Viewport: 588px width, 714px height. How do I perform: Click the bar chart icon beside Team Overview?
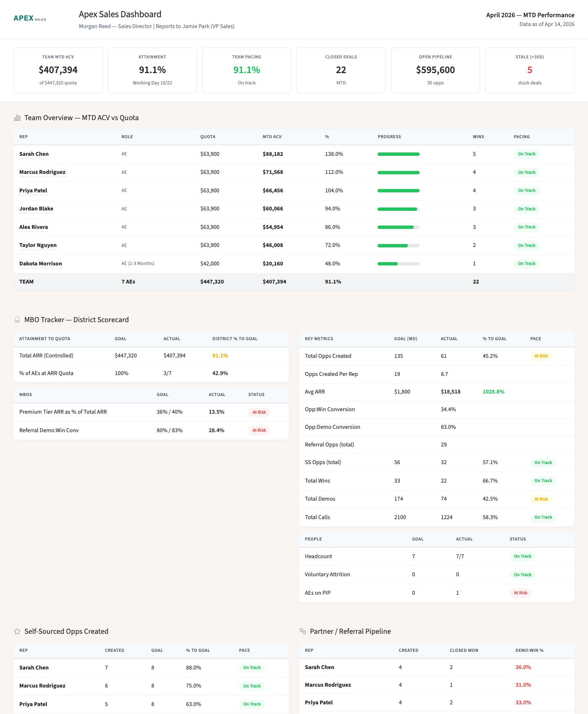click(x=17, y=118)
